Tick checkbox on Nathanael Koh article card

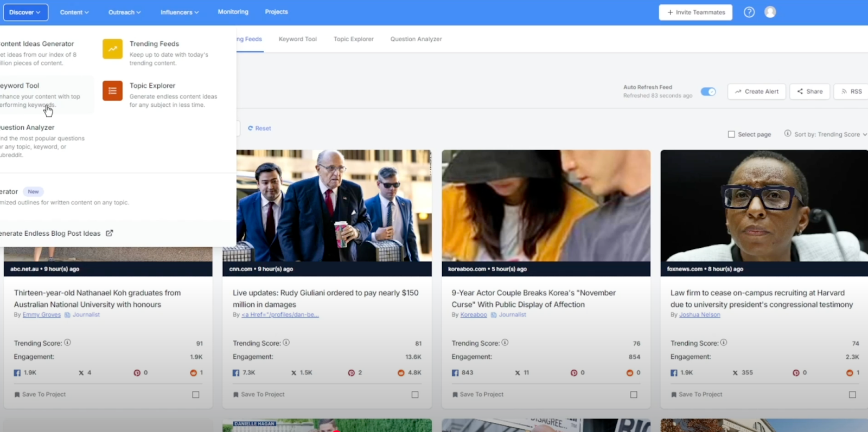196,395
